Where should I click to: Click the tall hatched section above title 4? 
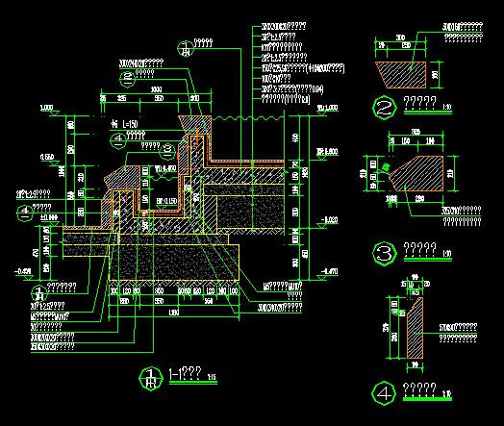click(x=415, y=328)
